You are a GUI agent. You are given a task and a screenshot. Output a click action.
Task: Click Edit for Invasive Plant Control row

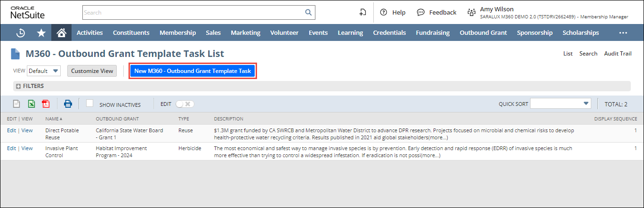[11, 148]
